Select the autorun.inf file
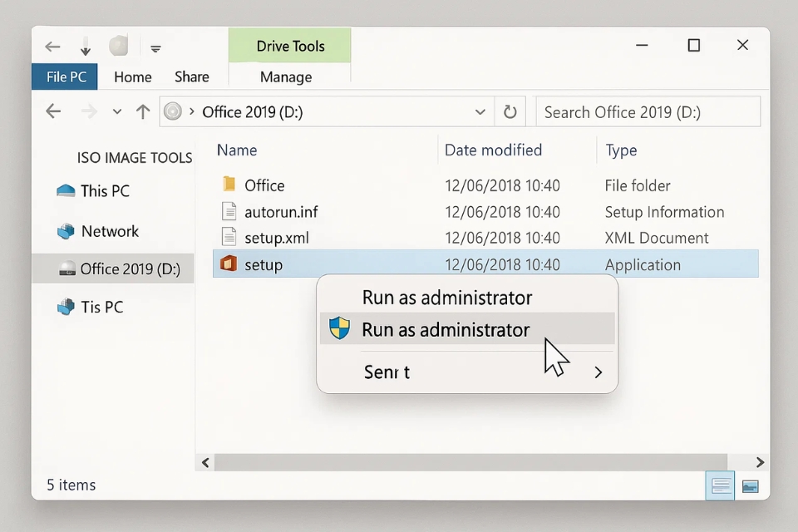798x532 pixels. pos(281,212)
